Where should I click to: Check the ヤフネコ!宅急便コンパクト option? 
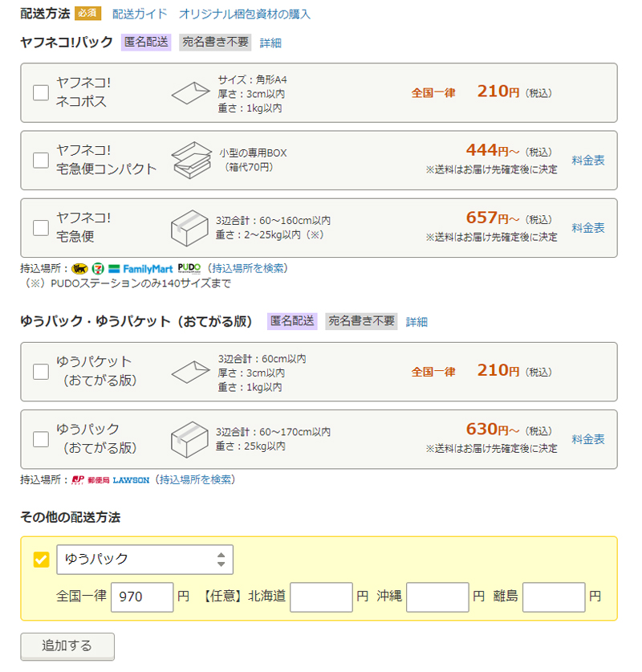coord(41,160)
